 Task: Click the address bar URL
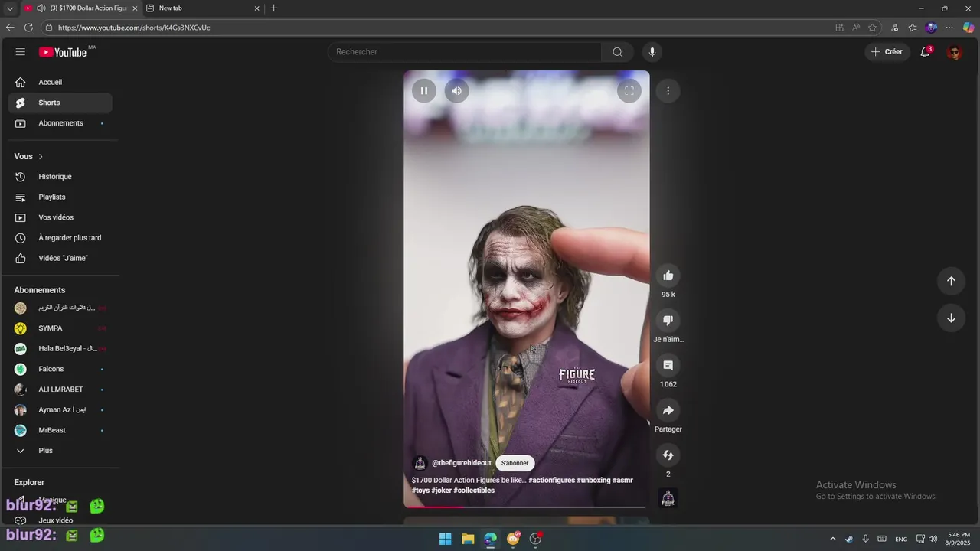134,28
